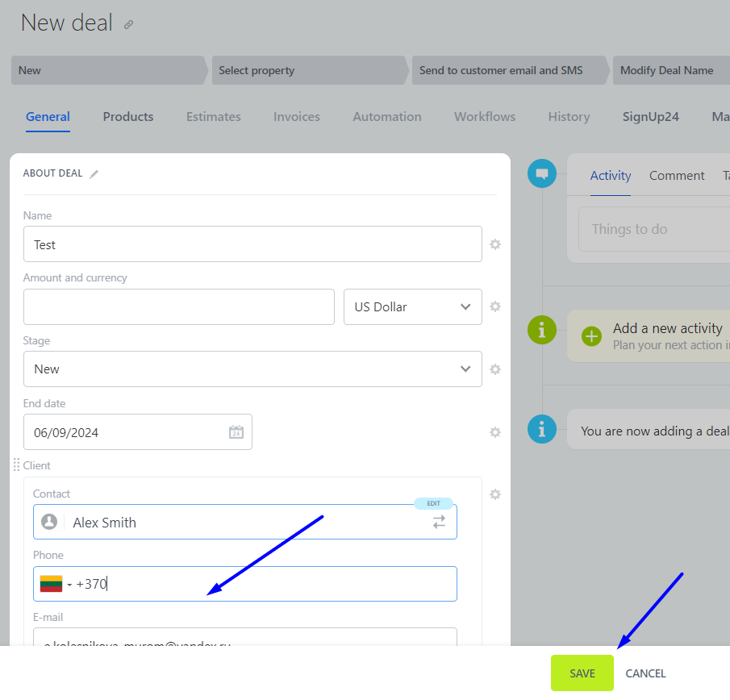Click the green plus add activity icon

pyautogui.click(x=592, y=336)
